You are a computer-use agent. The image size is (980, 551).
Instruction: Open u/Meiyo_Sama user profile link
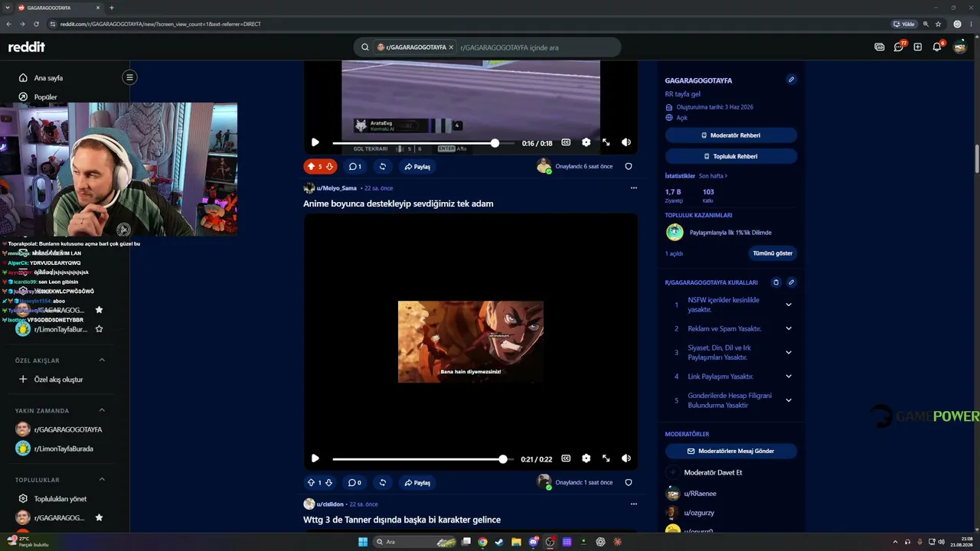(x=337, y=188)
